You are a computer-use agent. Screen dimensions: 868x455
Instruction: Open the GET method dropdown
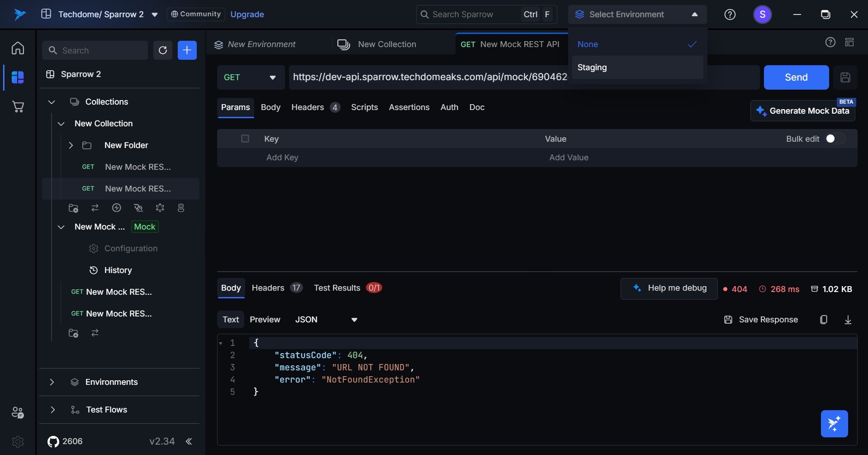(250, 77)
